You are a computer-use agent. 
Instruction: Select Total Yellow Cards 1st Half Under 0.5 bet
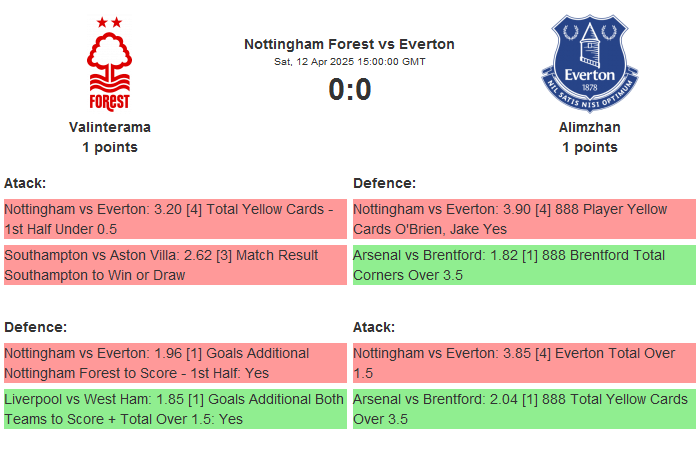[x=175, y=219]
